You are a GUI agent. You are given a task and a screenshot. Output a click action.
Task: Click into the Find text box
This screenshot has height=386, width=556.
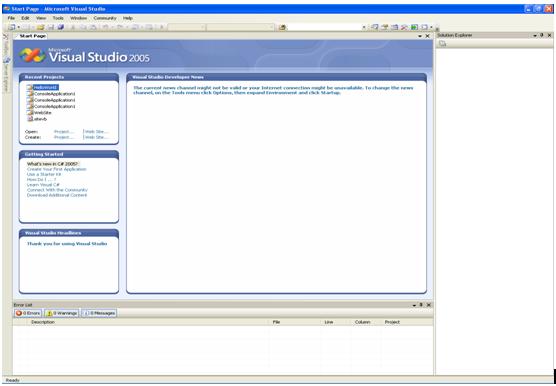click(324, 27)
